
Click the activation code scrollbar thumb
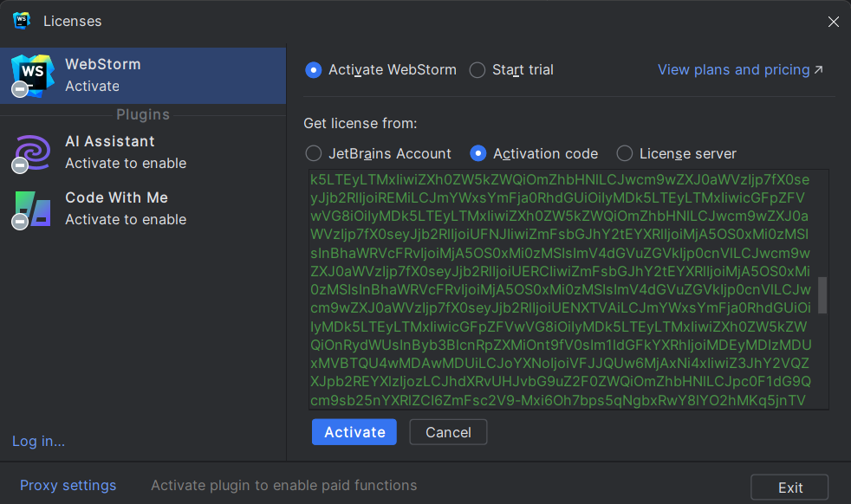822,295
